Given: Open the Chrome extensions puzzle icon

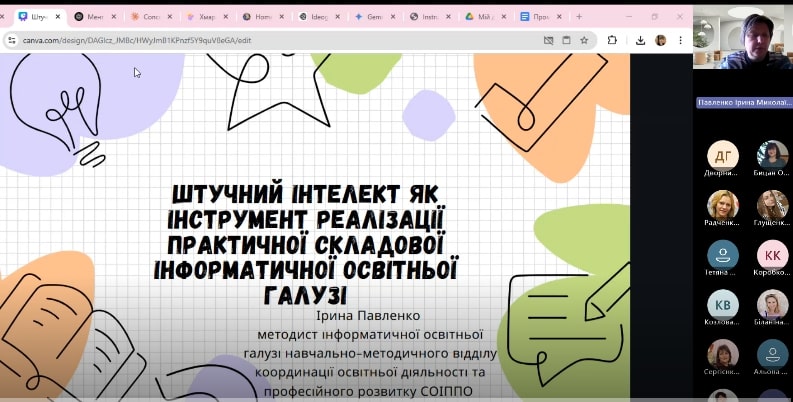Looking at the screenshot, I should pos(612,40).
